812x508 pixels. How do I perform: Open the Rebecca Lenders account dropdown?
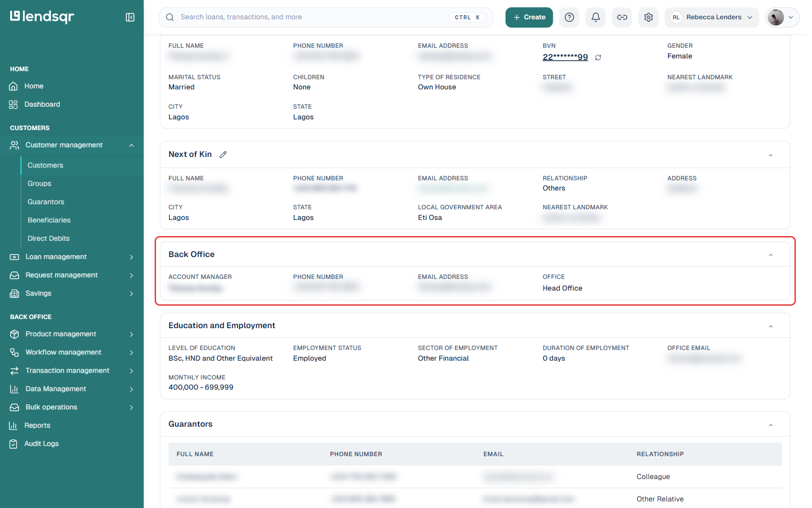(712, 17)
